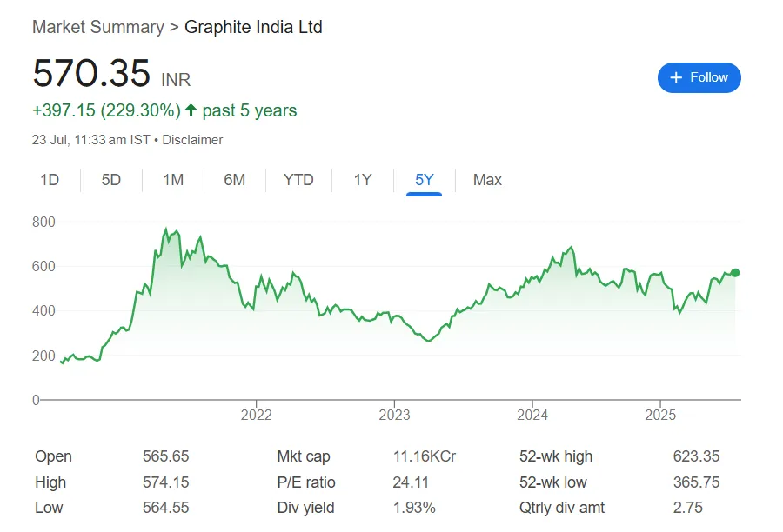Open the Disclaimer link
The height and width of the screenshot is (532, 783).
192,140
